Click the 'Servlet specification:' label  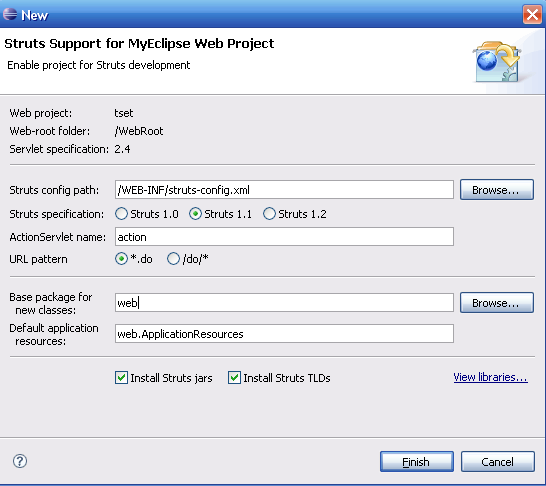click(x=59, y=149)
